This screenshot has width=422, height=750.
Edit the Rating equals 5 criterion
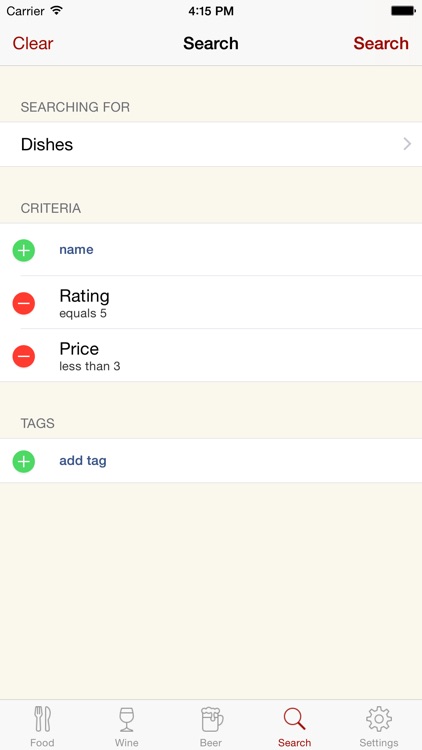(211, 302)
